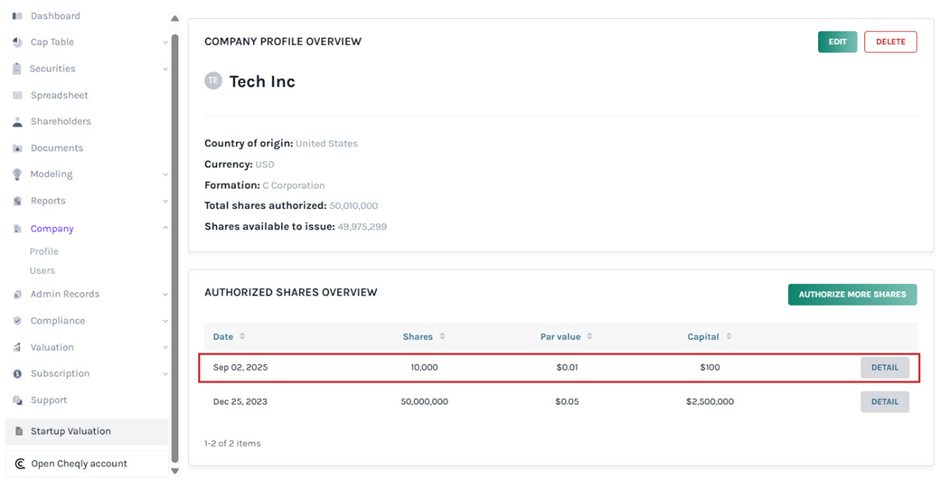Click the 1-2 of 2 items text
The width and height of the screenshot is (940, 480).
[x=233, y=443]
